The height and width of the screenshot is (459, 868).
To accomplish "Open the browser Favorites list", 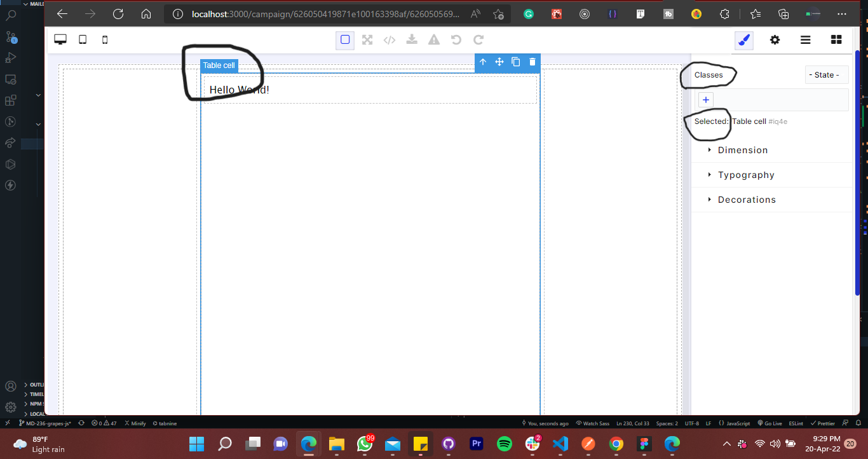I will (756, 14).
